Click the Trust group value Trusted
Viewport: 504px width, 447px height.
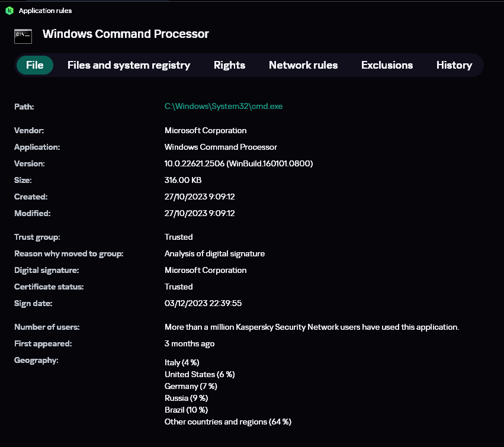click(178, 237)
